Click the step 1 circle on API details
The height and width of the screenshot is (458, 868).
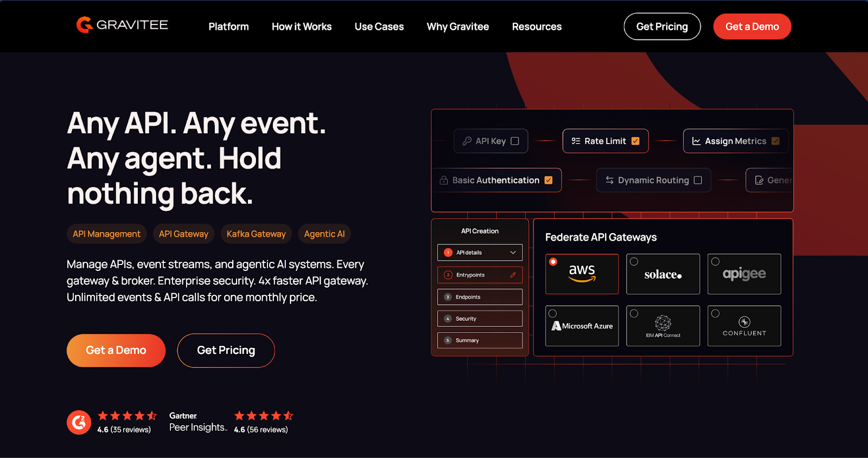point(448,253)
